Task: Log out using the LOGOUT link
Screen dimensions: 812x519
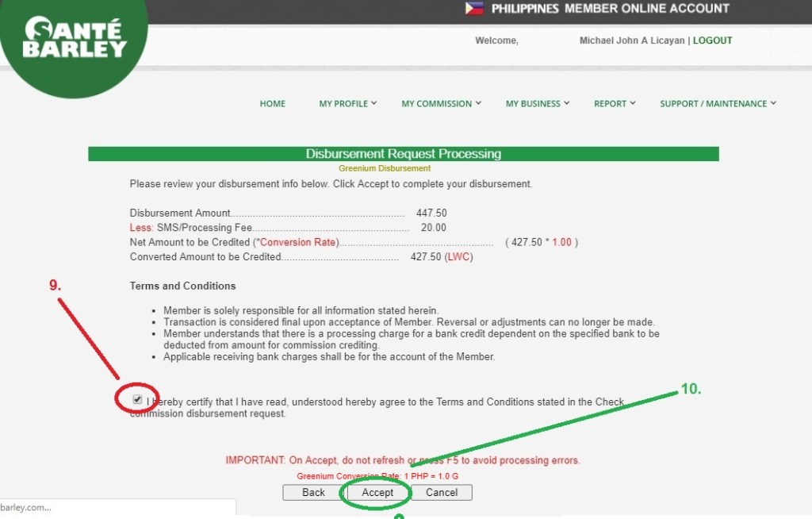Action: [x=712, y=40]
